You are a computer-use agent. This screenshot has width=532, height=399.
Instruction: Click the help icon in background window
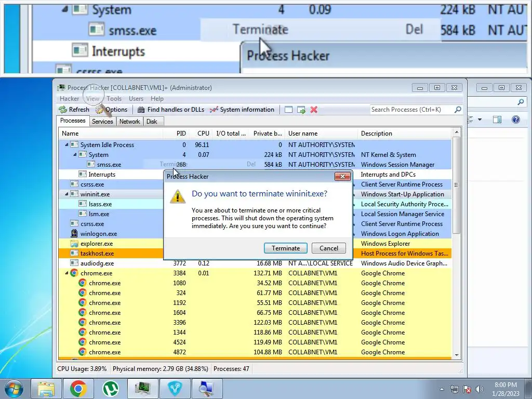516,119
